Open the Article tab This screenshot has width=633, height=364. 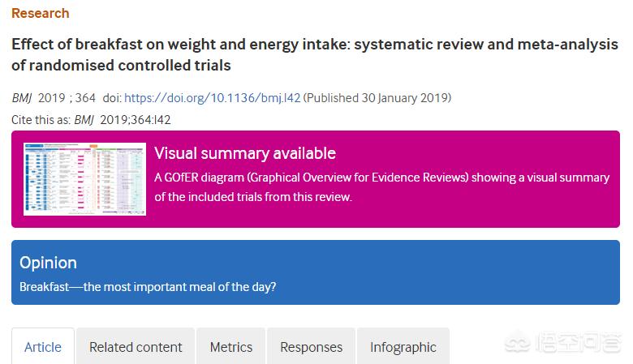(x=43, y=347)
